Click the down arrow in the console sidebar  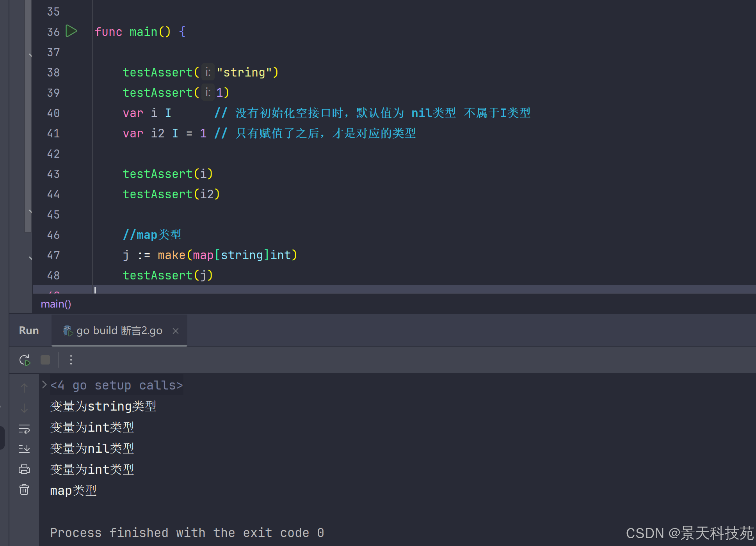24,408
